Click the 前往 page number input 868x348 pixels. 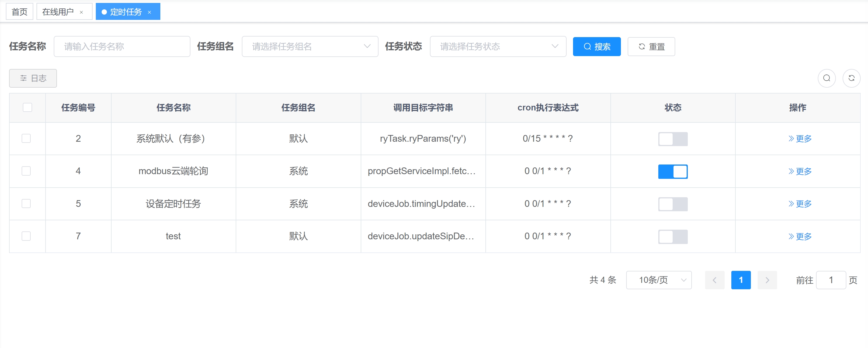tap(831, 280)
